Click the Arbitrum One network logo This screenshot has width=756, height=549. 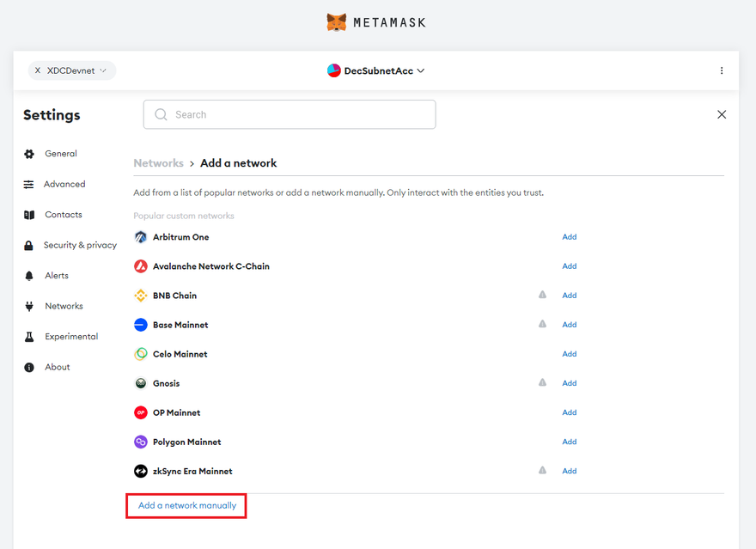tap(141, 237)
